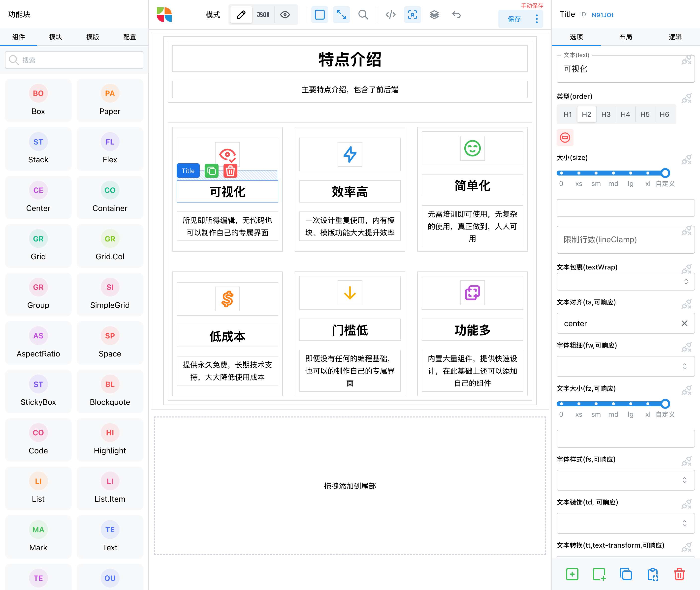Pick the SimpleGrid component
700x590 pixels.
tap(110, 294)
